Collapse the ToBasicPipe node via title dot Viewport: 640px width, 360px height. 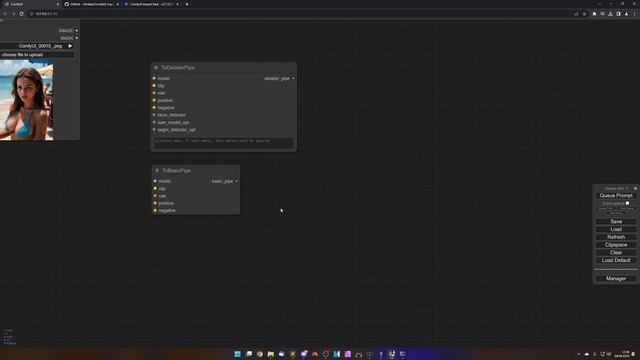pyautogui.click(x=157, y=171)
